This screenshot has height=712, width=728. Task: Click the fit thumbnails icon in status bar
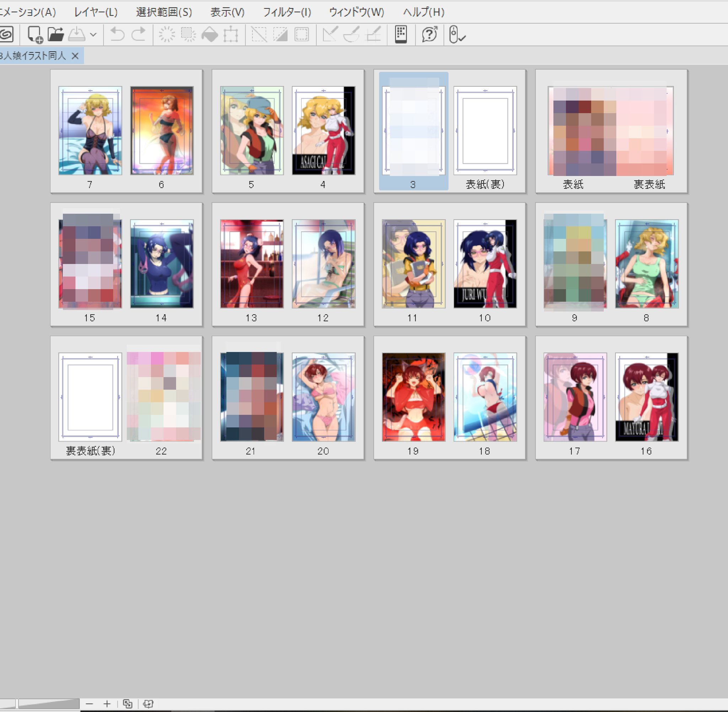click(128, 704)
